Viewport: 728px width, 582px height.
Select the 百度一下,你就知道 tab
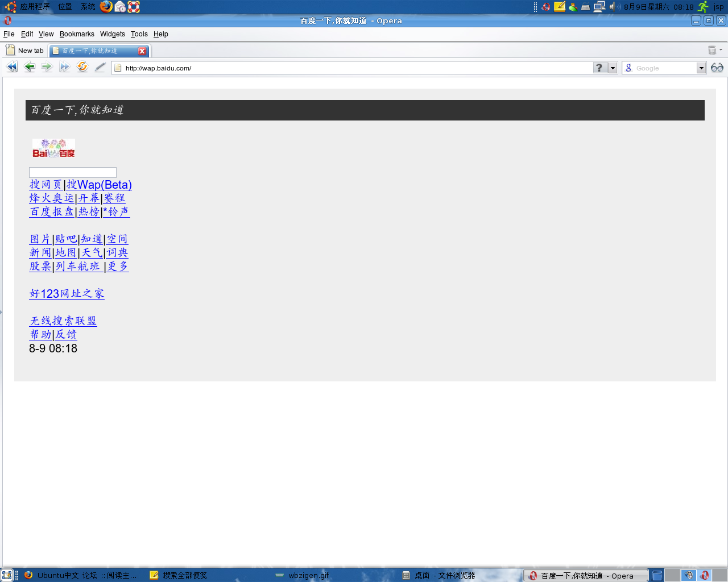pyautogui.click(x=99, y=51)
